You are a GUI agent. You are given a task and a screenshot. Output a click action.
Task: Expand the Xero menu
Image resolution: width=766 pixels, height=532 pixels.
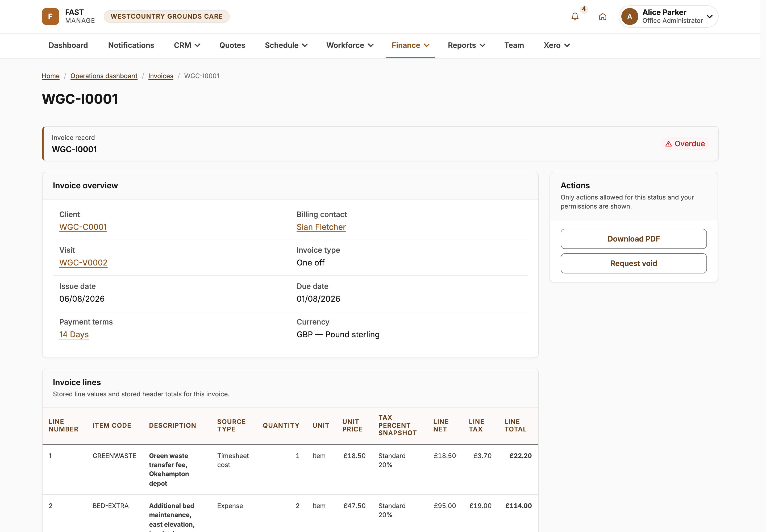(557, 45)
